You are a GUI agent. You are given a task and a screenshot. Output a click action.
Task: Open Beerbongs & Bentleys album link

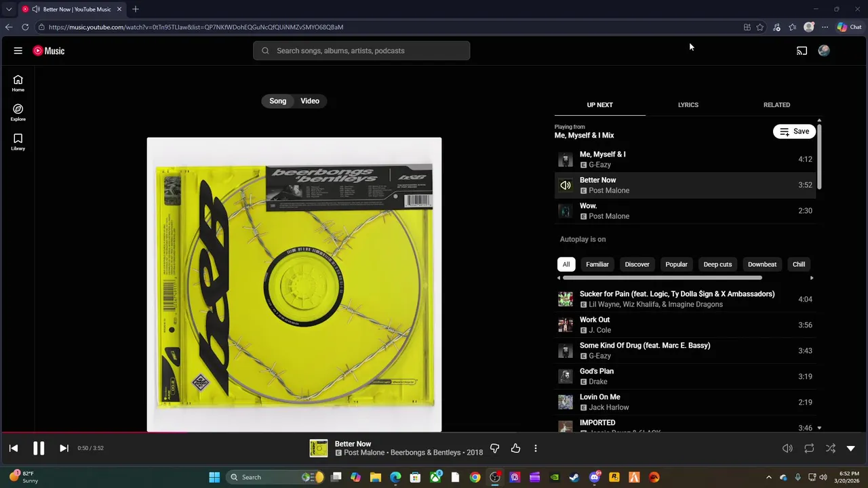426,453
